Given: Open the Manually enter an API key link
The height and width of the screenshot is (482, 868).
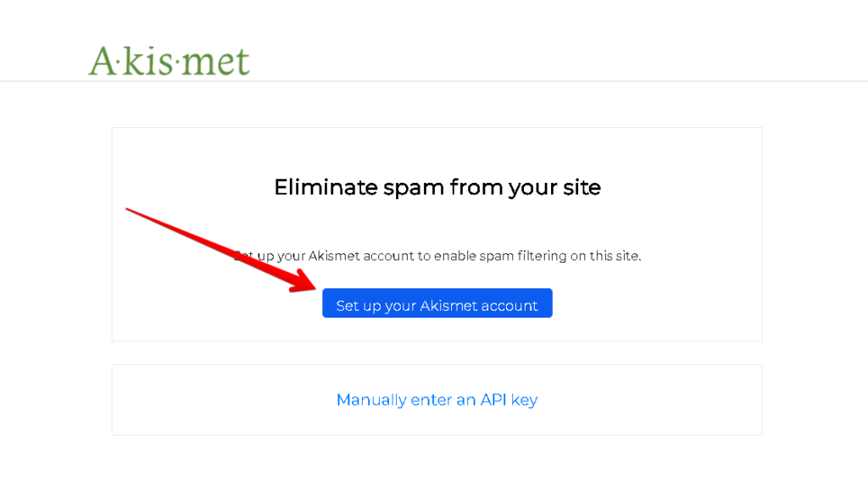Looking at the screenshot, I should [437, 400].
